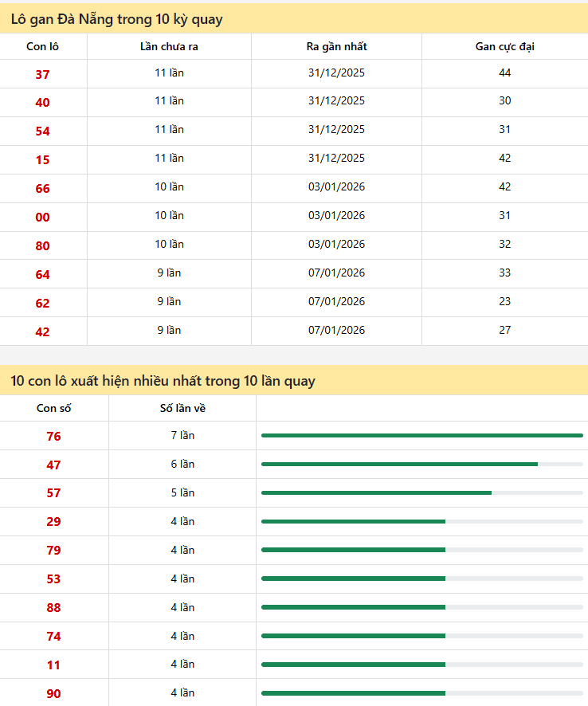The width and height of the screenshot is (588, 706).
Task: Select the red lô number 40
Action: (x=42, y=103)
